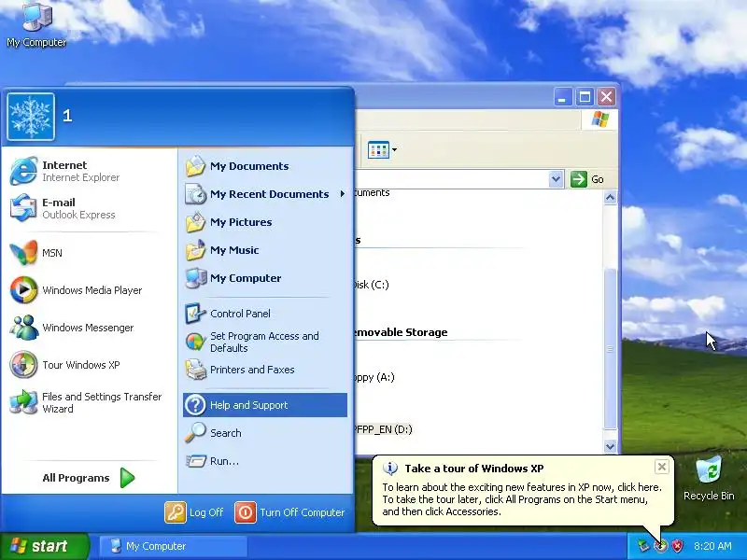
Task: Expand All Programs list
Action: tap(88, 478)
